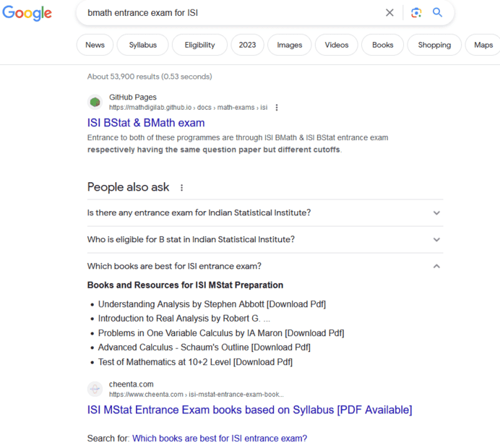Collapse the best books for ISI question
The height and width of the screenshot is (448, 500).
pos(436,266)
